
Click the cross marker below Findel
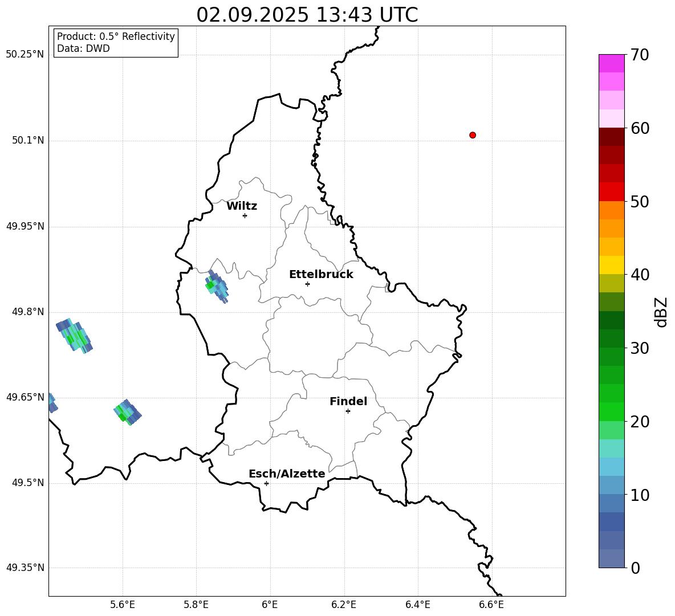click(x=348, y=411)
